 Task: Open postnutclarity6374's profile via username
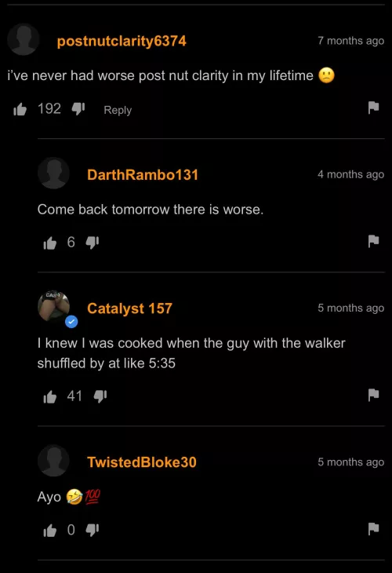122,41
